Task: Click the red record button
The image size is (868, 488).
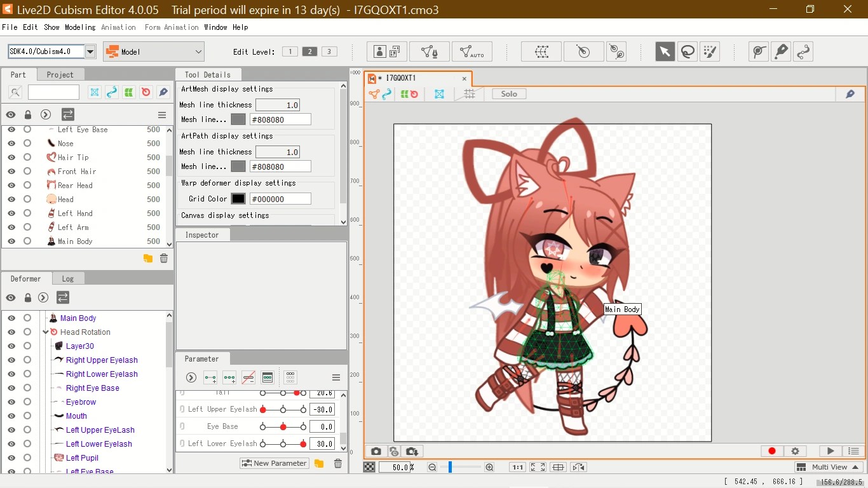Action: [772, 451]
